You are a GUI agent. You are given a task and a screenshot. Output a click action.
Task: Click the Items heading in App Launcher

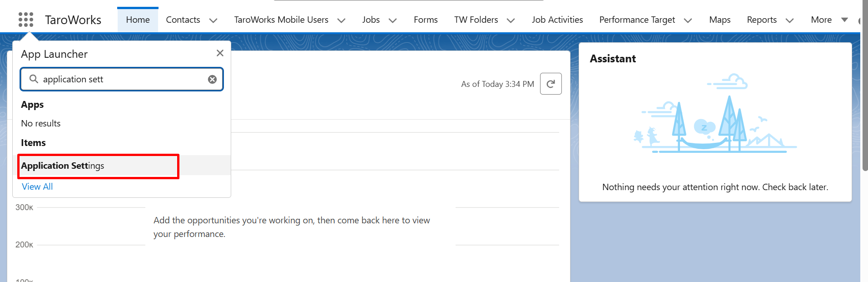point(33,143)
